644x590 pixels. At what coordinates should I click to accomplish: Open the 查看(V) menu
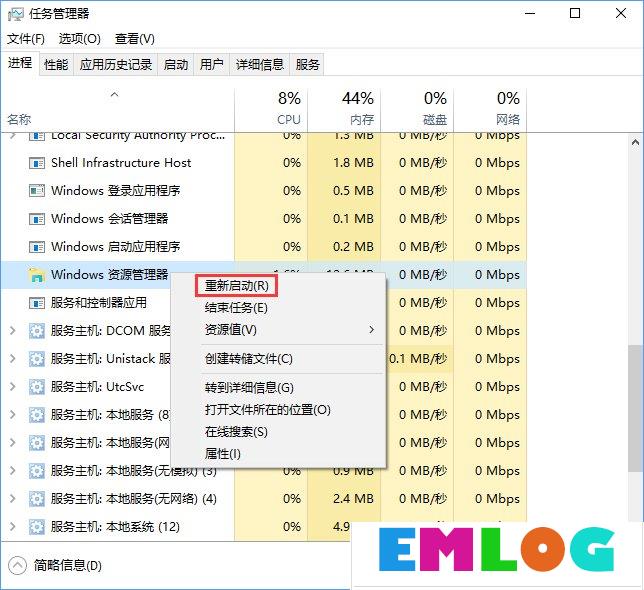(135, 39)
